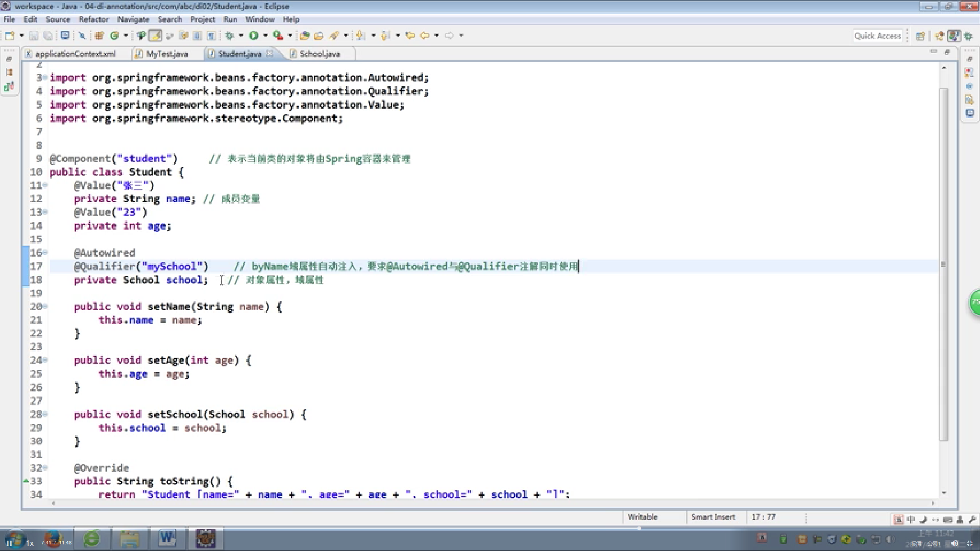The width and height of the screenshot is (980, 551).
Task: Click the override indicator at line 33
Action: (26, 481)
